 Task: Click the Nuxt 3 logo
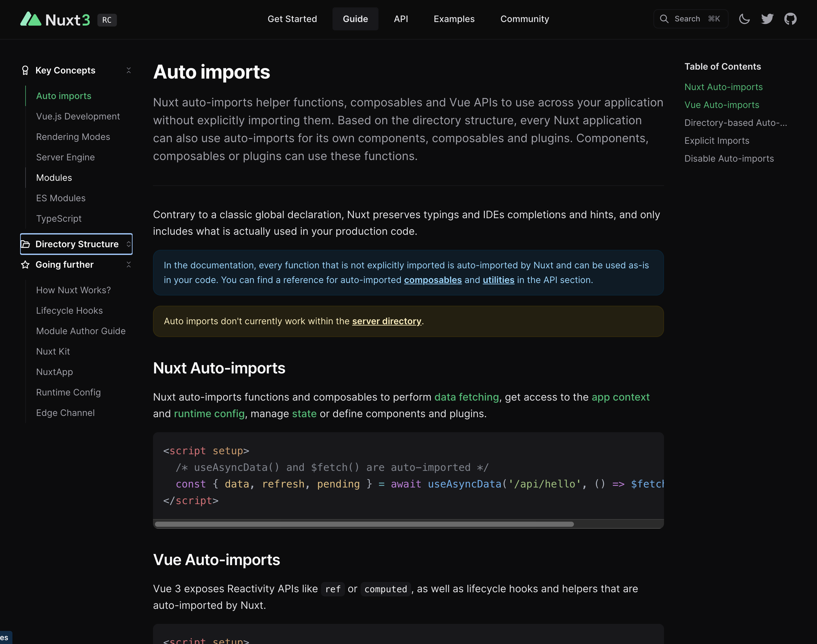point(56,19)
